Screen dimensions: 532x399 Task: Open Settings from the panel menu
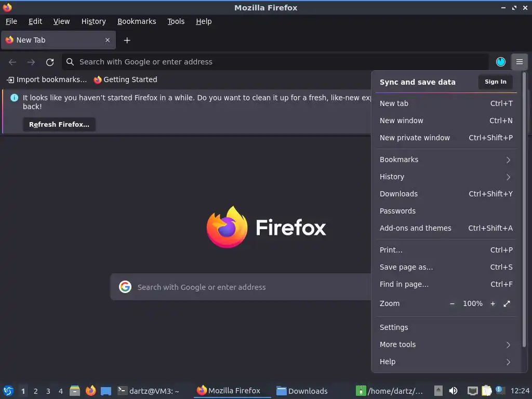click(x=446, y=327)
